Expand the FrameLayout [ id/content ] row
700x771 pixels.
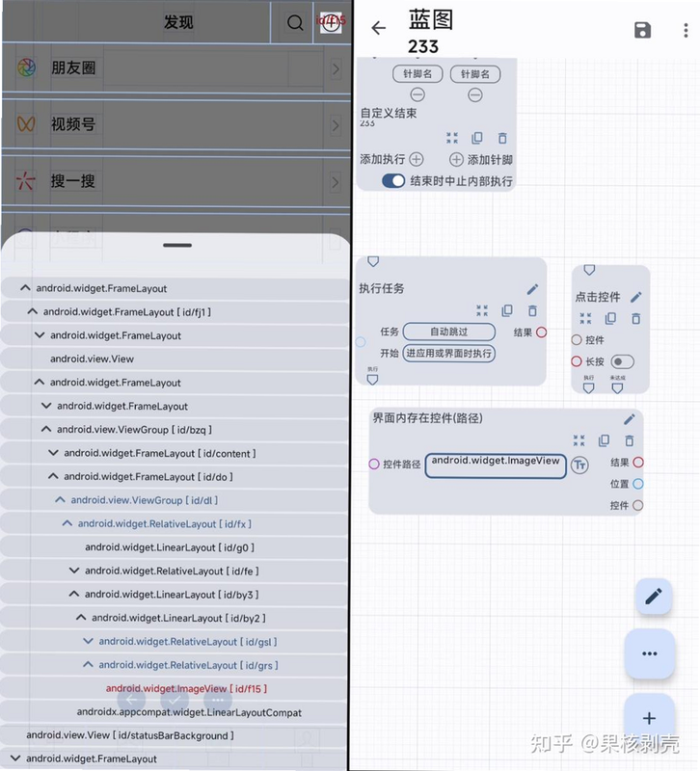pos(53,453)
